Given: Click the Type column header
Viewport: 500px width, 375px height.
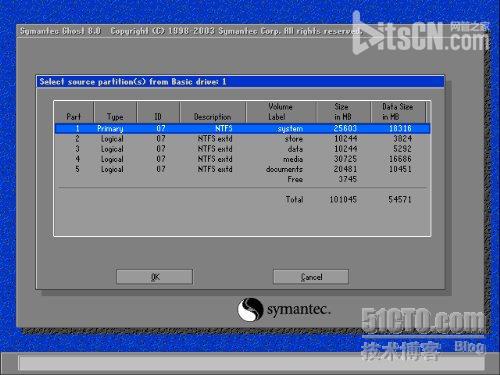Looking at the screenshot, I should [x=115, y=112].
